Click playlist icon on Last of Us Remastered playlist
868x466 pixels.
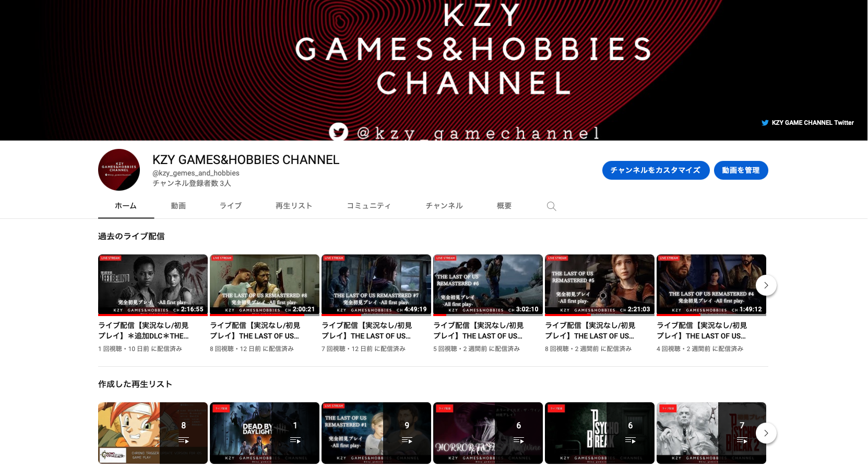[x=407, y=440]
